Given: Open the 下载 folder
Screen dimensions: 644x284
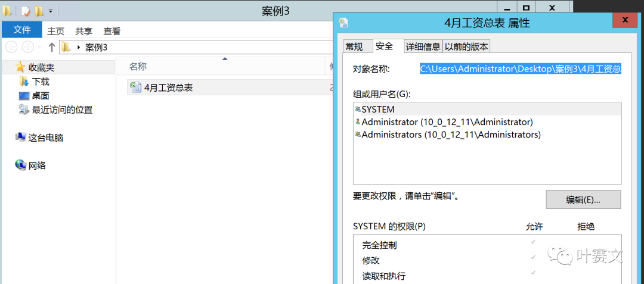Looking at the screenshot, I should (x=41, y=82).
